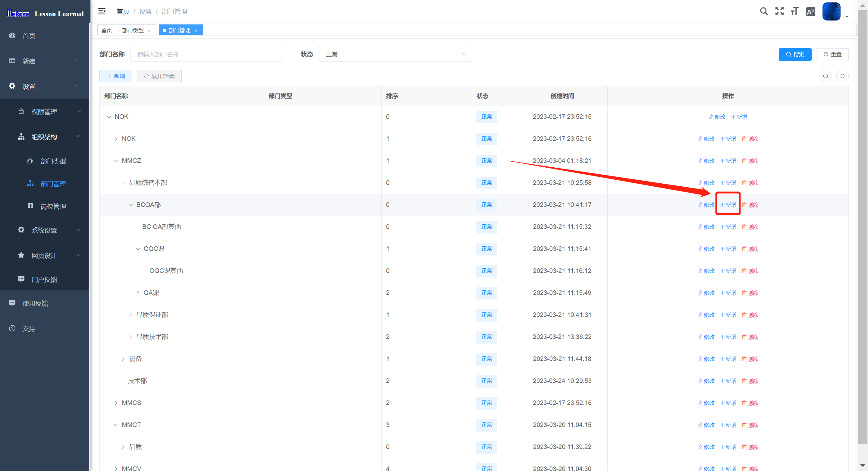Open the user avatar menu
This screenshot has width=868, height=471.
tap(831, 11)
